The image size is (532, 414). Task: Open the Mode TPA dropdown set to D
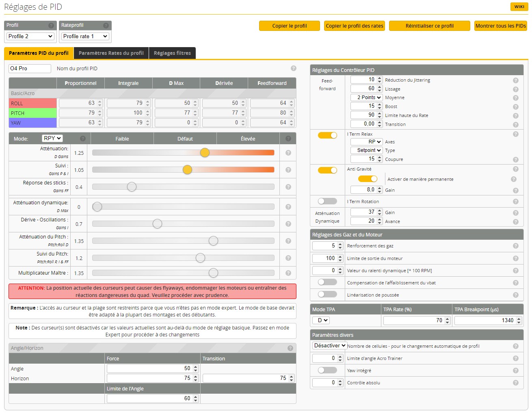click(x=321, y=321)
